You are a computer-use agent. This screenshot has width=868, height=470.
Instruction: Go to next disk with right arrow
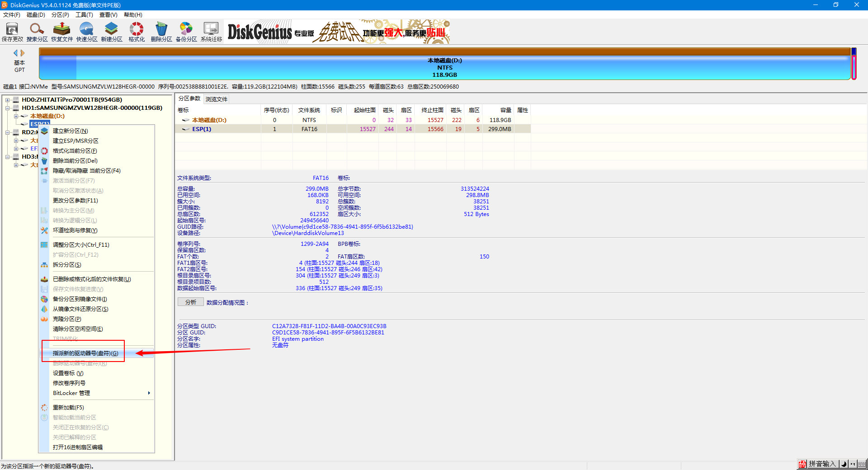[x=23, y=53]
